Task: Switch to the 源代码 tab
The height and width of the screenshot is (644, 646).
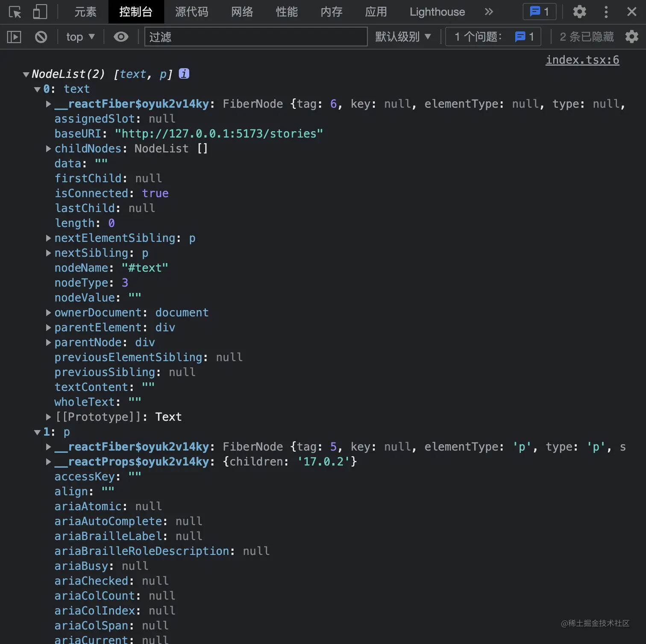Action: coord(191,12)
